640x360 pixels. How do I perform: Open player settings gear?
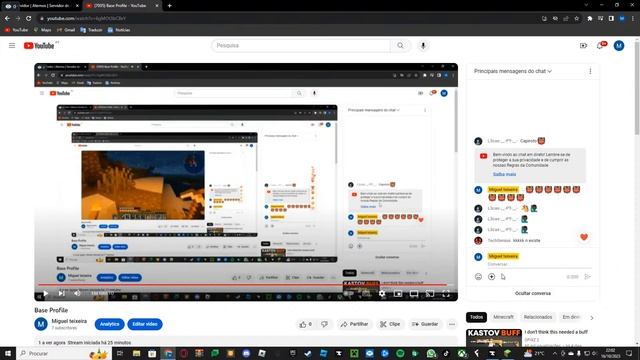point(382,293)
